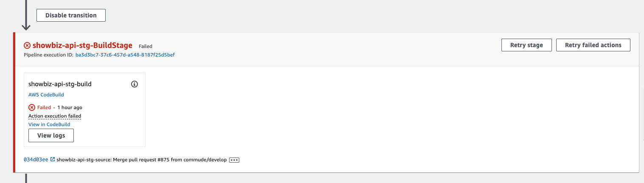Click the showbiz-api-stg-BuildStage stage title
The height and width of the screenshot is (183, 644).
coord(82,45)
